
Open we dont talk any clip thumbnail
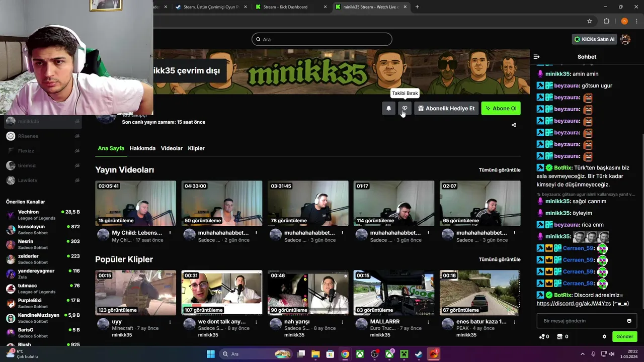click(222, 293)
